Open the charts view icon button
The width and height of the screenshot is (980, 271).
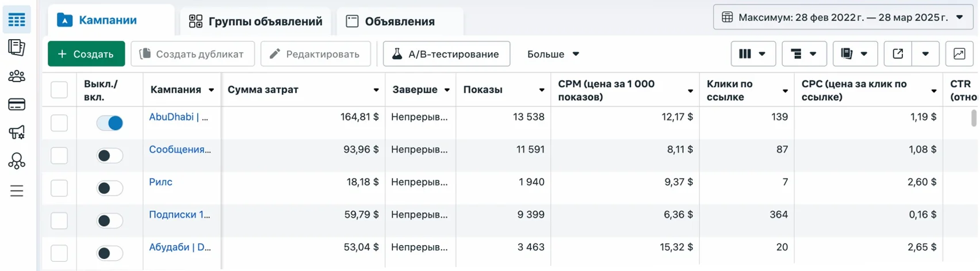point(959,54)
